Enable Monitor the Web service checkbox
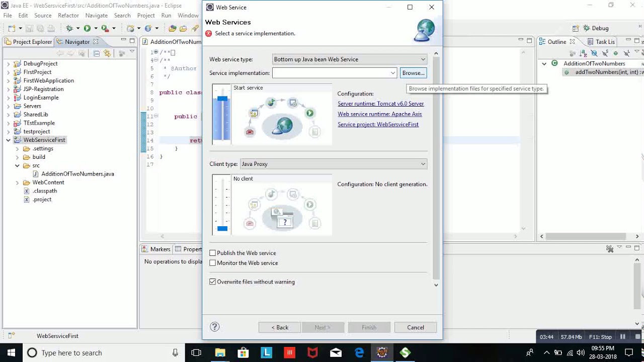Image resolution: width=644 pixels, height=362 pixels. pyautogui.click(x=212, y=263)
